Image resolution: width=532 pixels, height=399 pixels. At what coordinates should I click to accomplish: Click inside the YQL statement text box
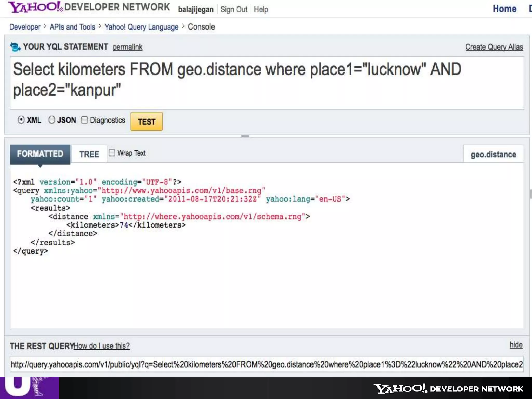click(267, 83)
